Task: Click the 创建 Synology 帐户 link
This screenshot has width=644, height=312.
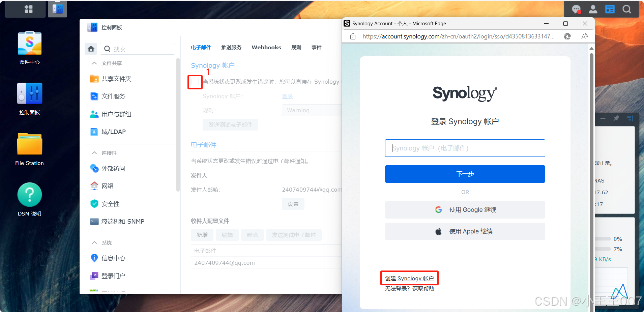Action: pos(409,278)
